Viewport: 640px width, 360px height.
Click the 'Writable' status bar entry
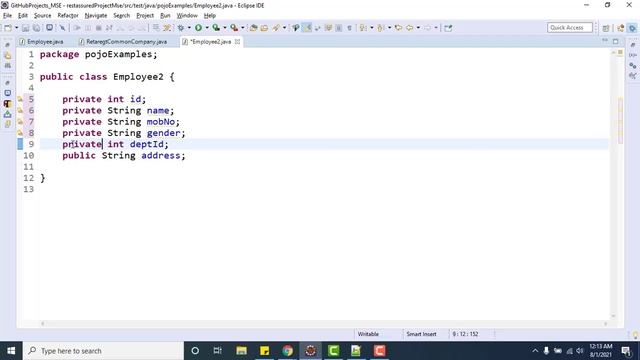click(x=368, y=334)
